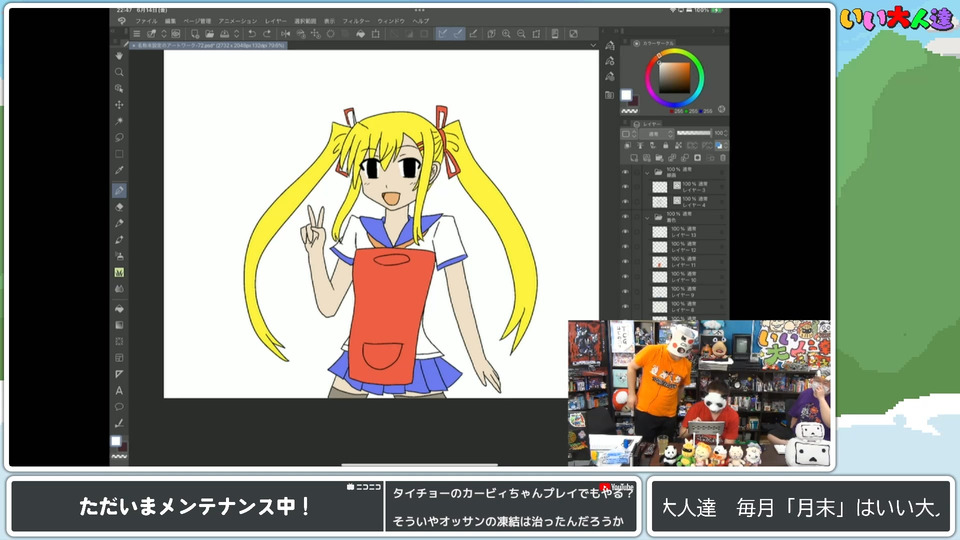Select レイヤー 10 thumbnail in layer list

[660, 275]
